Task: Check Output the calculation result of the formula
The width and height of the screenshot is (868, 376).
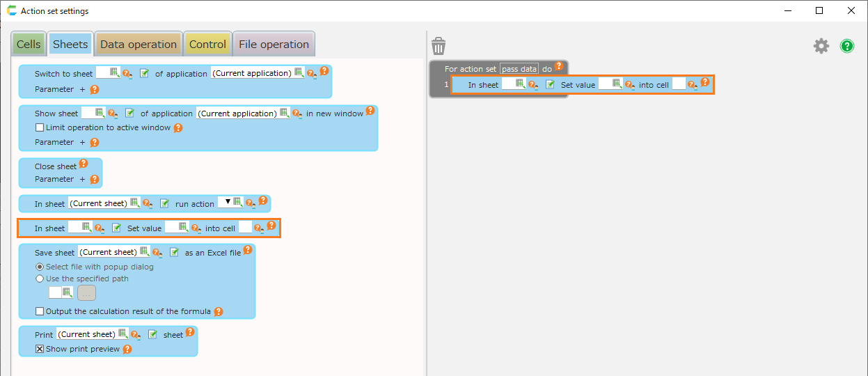Action: (40, 311)
